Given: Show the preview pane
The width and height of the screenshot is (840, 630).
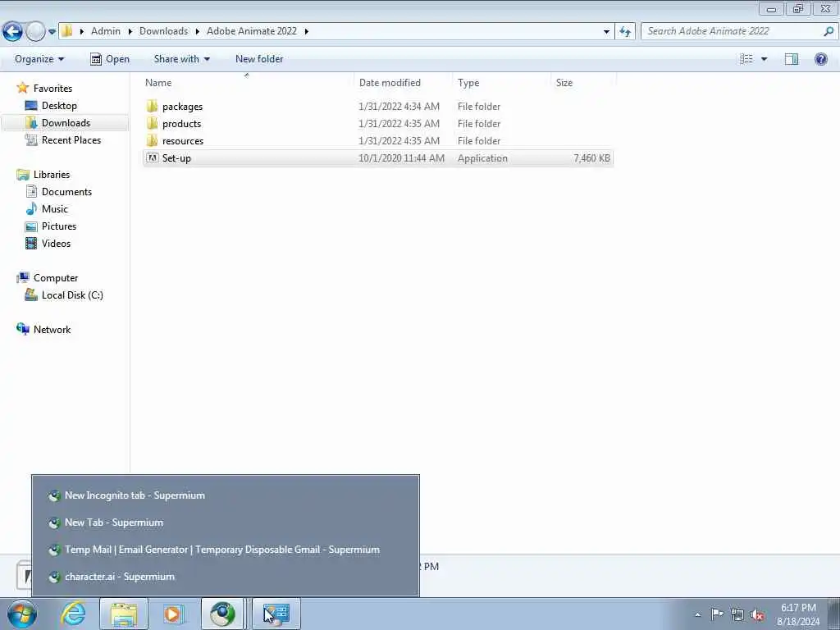Looking at the screenshot, I should coord(792,59).
